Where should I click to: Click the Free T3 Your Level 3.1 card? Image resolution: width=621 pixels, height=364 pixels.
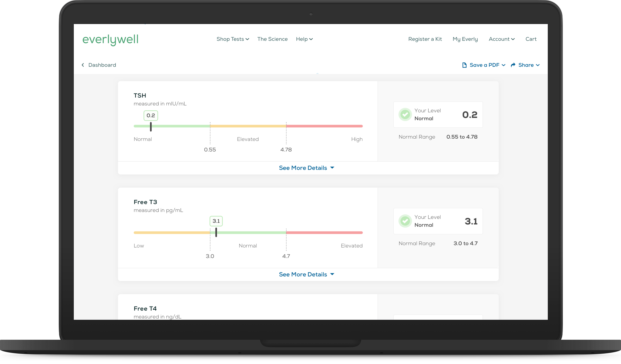438,221
